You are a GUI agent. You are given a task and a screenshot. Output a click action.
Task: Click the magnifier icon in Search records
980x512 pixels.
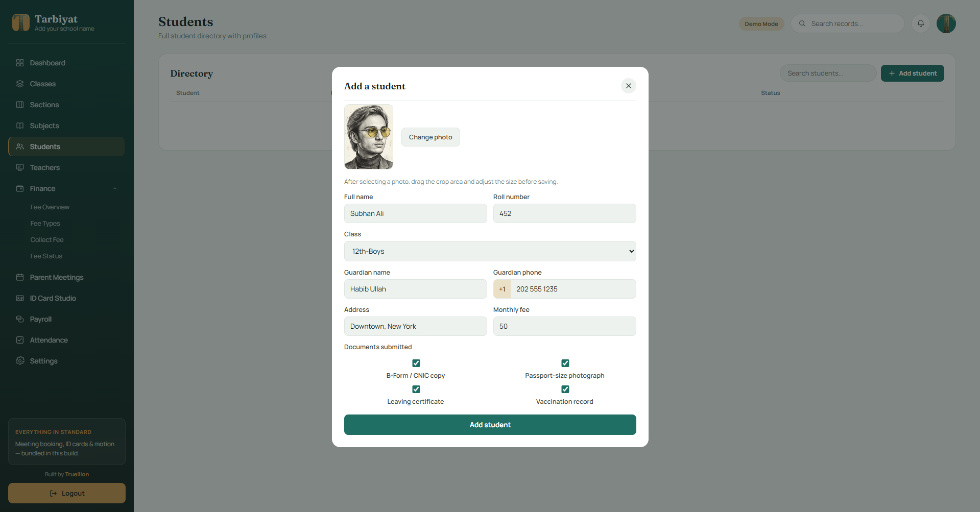pyautogui.click(x=802, y=23)
